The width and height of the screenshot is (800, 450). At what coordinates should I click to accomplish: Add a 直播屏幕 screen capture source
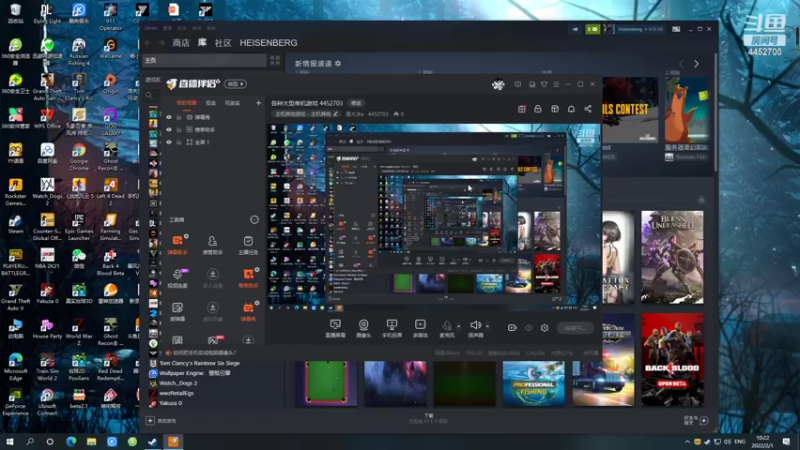[x=335, y=328]
